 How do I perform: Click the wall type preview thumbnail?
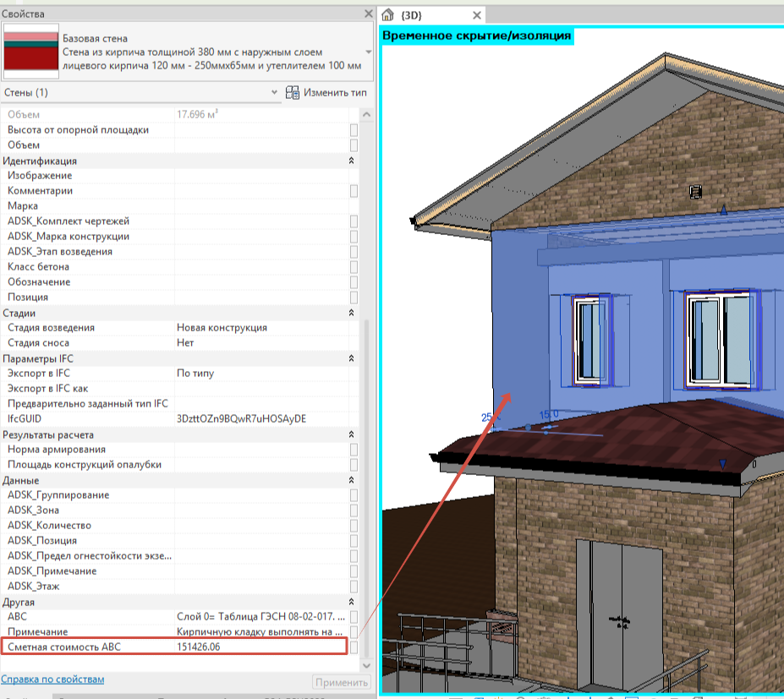[x=31, y=51]
